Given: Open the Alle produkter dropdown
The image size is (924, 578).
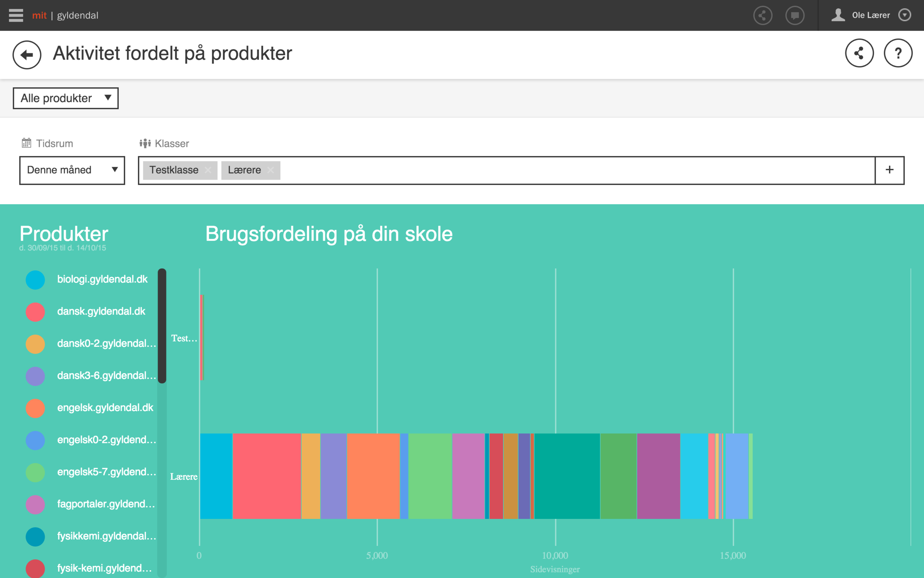Looking at the screenshot, I should coord(66,98).
